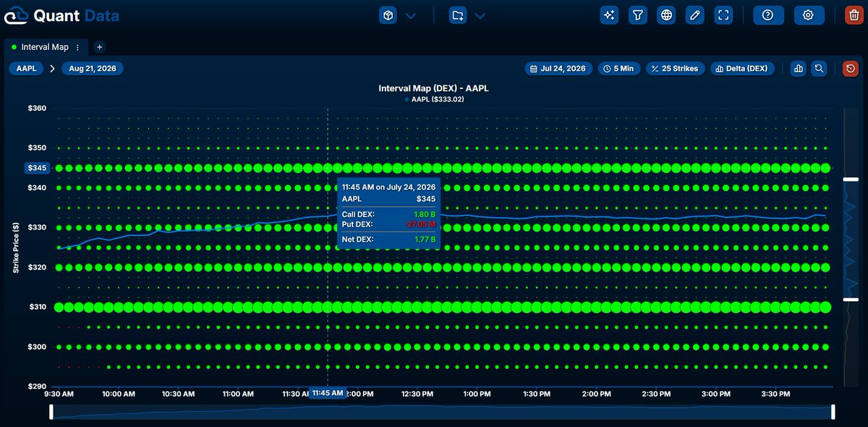Click the globe icon button
Viewport: 868px width, 427px height.
click(x=666, y=15)
